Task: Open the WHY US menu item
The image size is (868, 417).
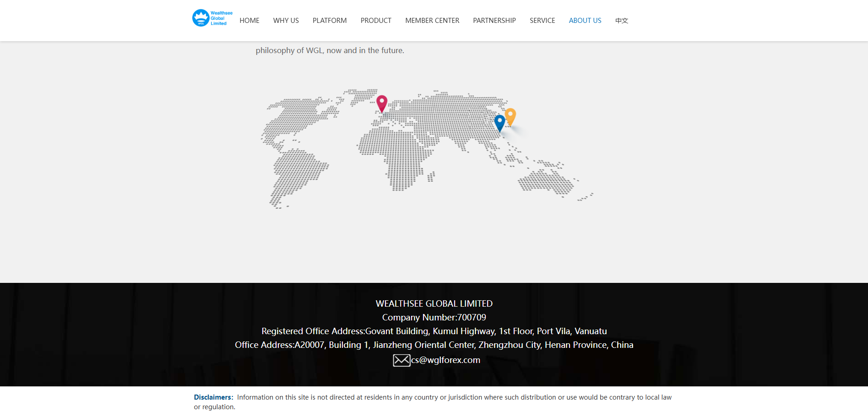Action: tap(286, 21)
